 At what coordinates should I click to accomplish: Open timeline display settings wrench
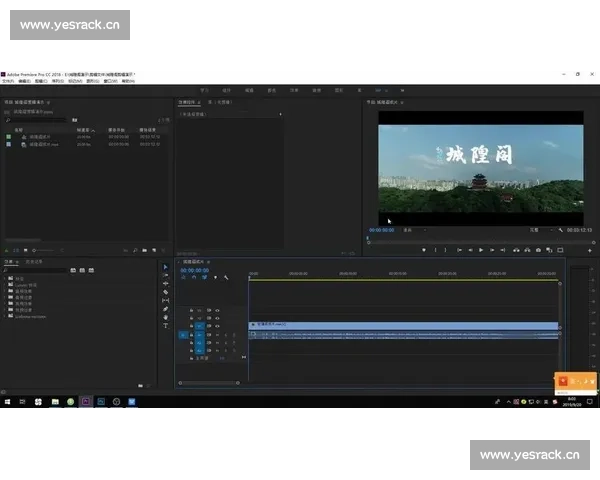[x=226, y=278]
